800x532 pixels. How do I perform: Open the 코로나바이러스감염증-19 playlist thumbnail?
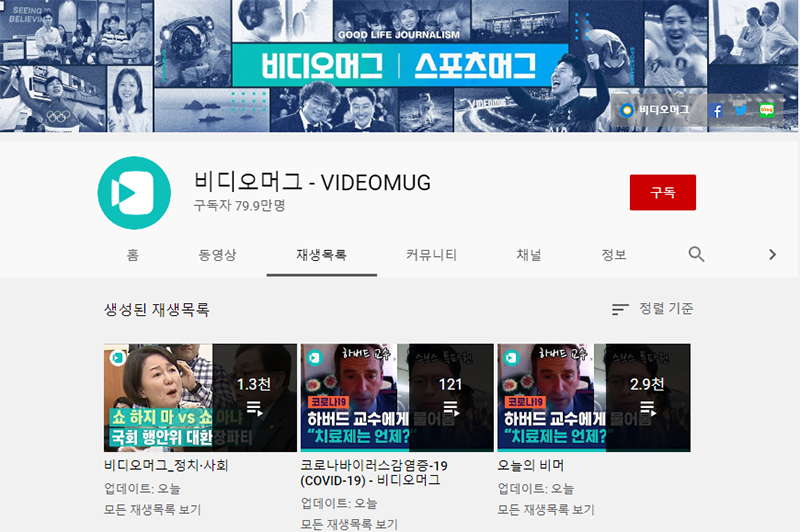point(397,398)
